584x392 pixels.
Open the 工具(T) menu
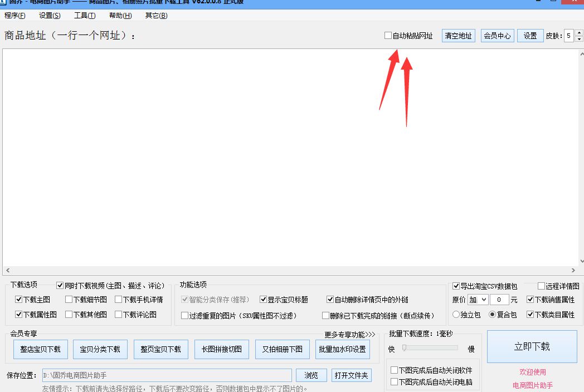point(85,15)
